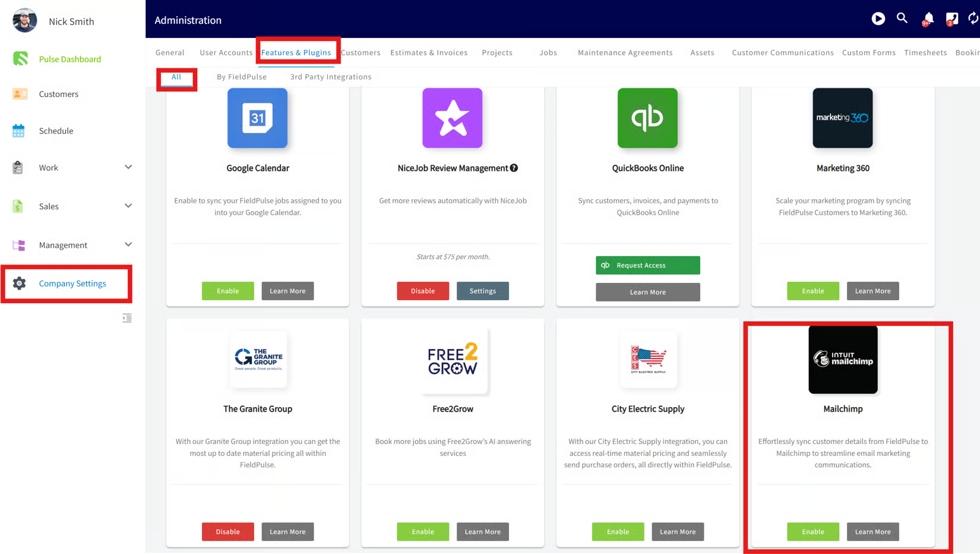Open the User Accounts tab

coord(226,52)
